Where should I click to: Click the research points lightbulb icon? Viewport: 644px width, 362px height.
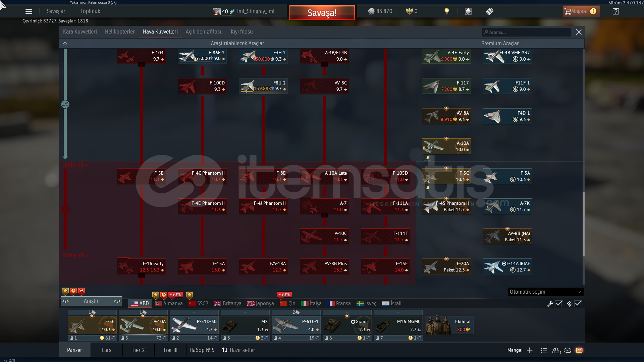point(446,11)
